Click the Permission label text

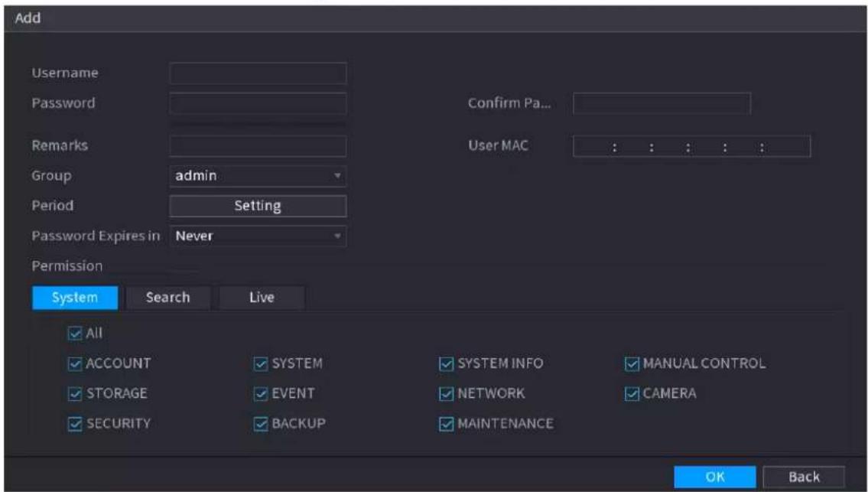[x=67, y=266]
